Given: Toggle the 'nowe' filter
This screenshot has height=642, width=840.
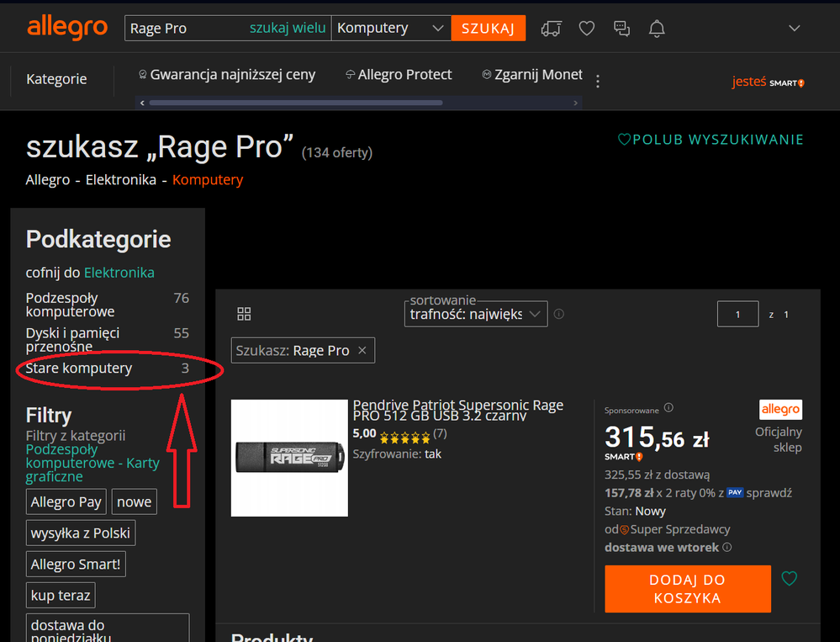Looking at the screenshot, I should point(135,501).
